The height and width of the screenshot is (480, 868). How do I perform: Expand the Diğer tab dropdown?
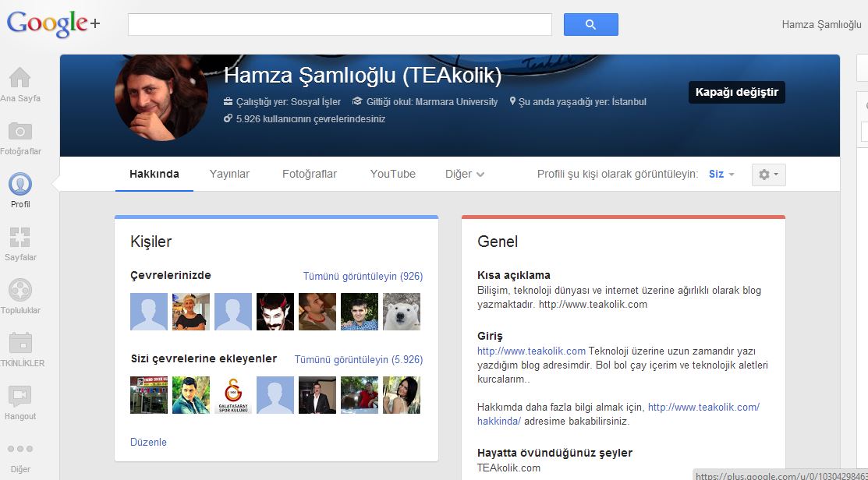tap(465, 175)
